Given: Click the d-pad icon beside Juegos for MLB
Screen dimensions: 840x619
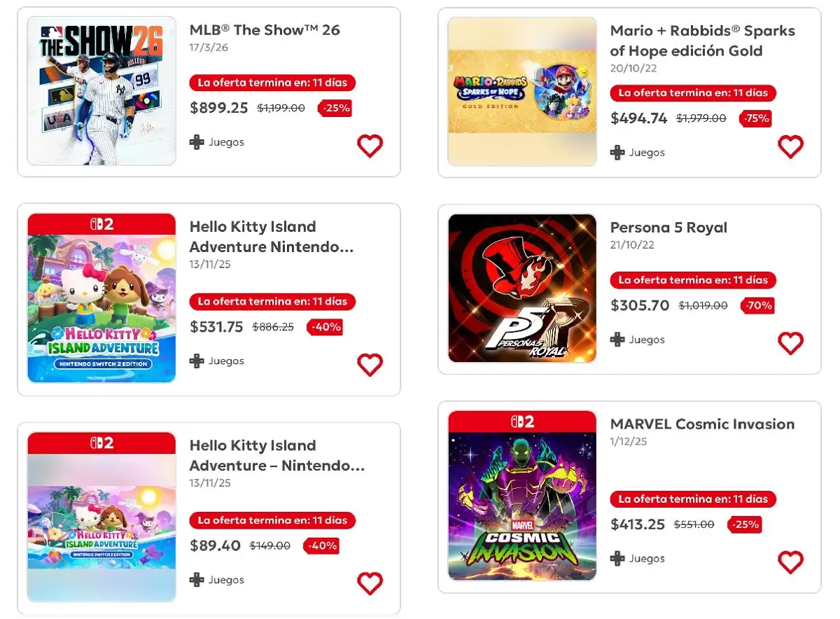Looking at the screenshot, I should coord(198,142).
